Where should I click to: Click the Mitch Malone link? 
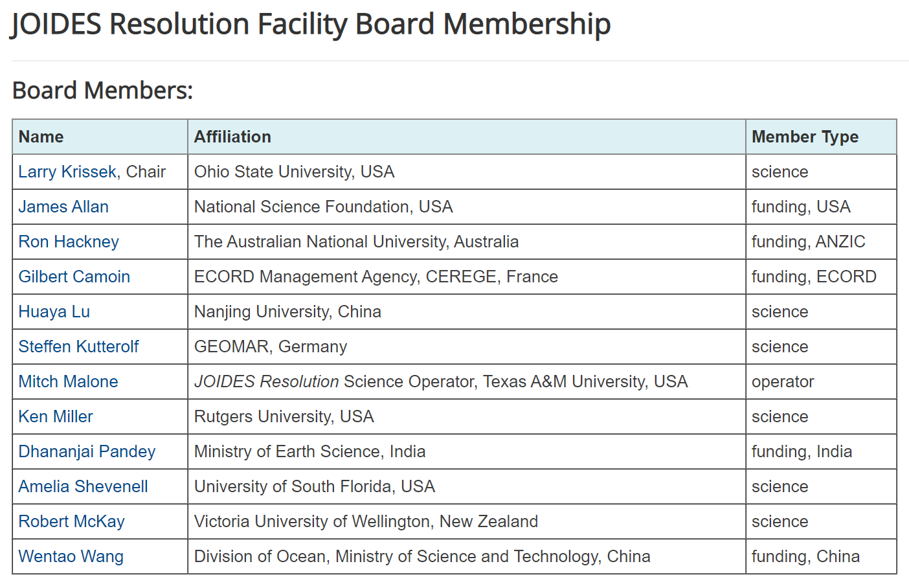(x=68, y=381)
